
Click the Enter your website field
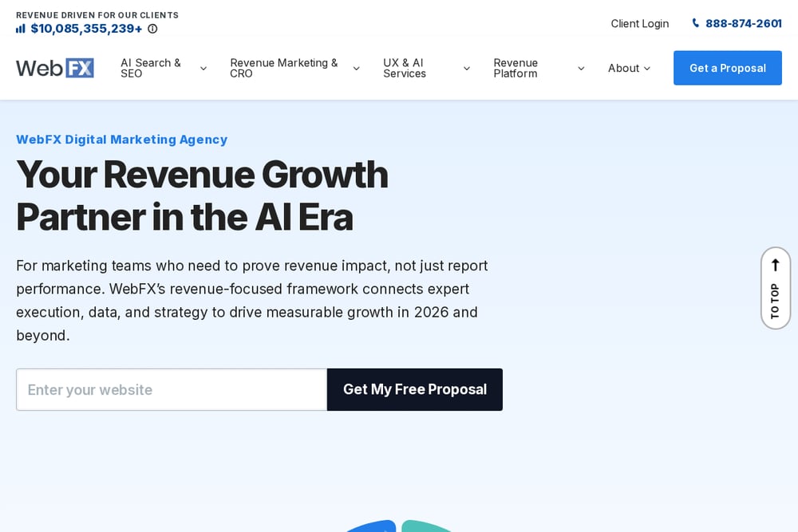[x=172, y=389]
